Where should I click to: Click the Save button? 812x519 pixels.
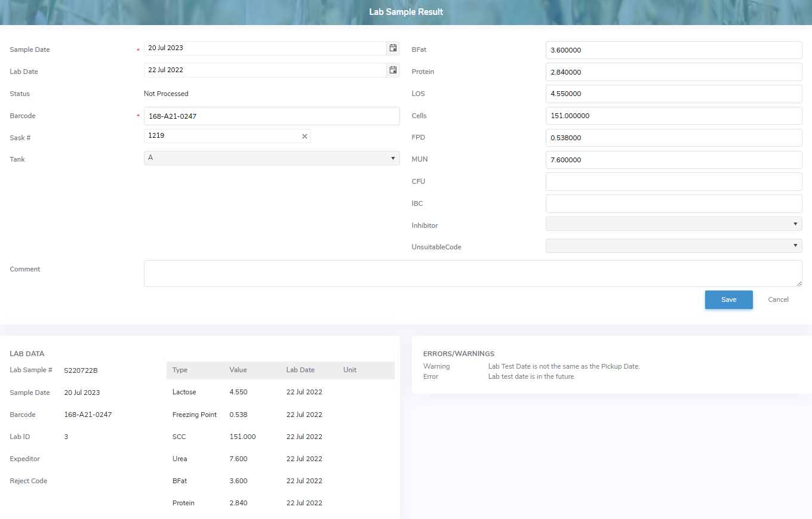coord(728,299)
